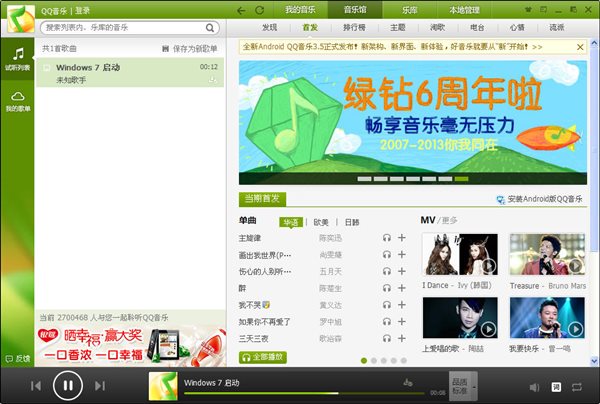Screen dimensions: 600x404
Task: Select the Windows 7 启动 song row
Action: 130,73
